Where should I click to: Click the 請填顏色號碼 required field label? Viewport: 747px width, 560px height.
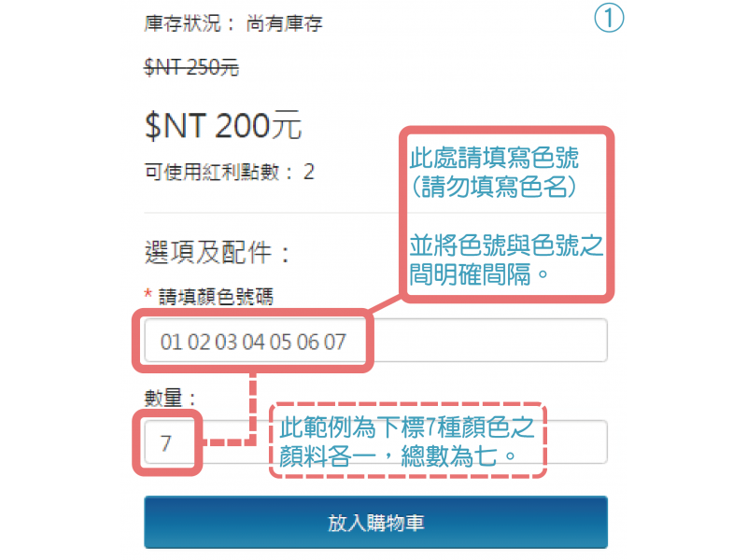tap(216, 297)
